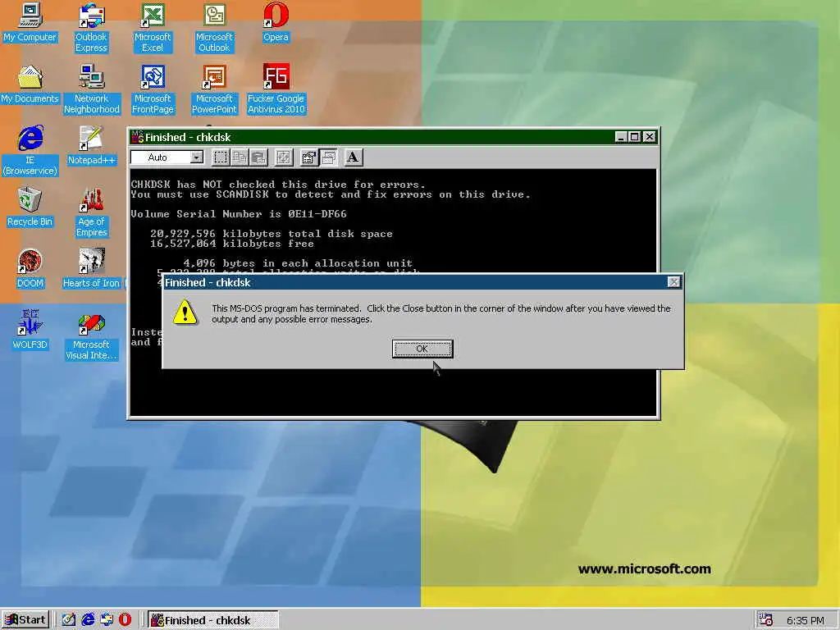Launch DOOM desktop shortcut

coord(30,268)
